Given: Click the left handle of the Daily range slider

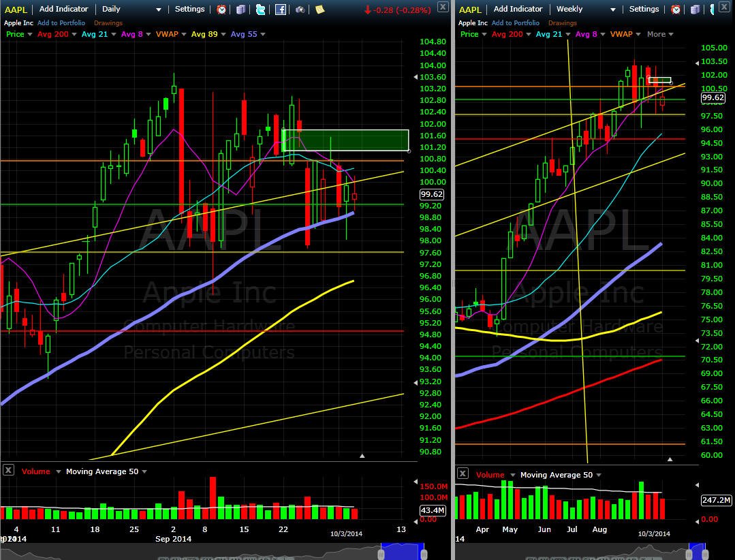Looking at the screenshot, I should tap(381, 555).
